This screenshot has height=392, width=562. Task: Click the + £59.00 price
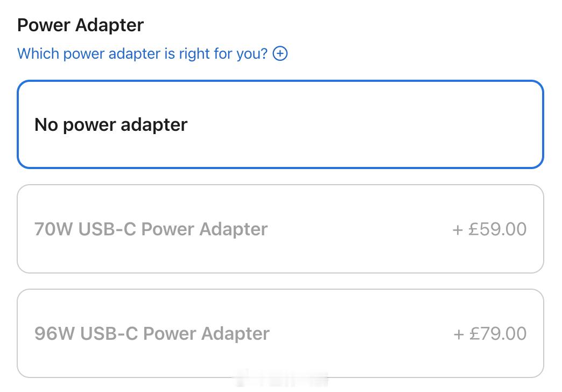pos(489,229)
